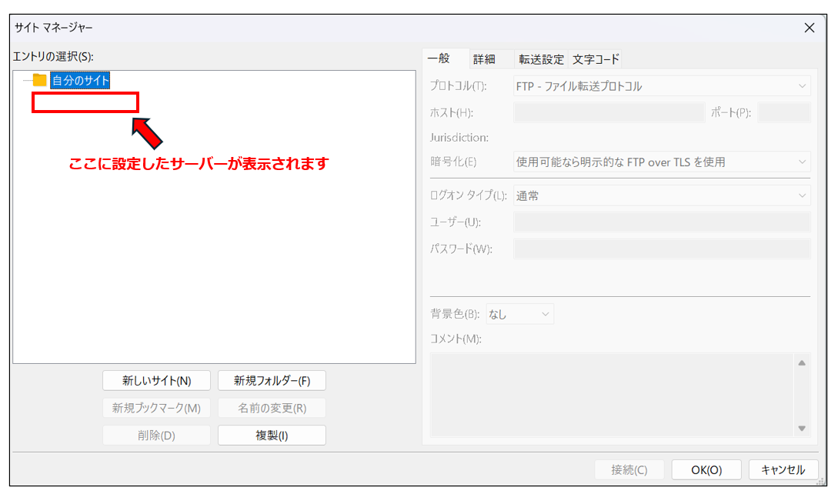This screenshot has width=838, height=504.
Task: Select the 自分のサイト tree entry
Action: (80, 80)
